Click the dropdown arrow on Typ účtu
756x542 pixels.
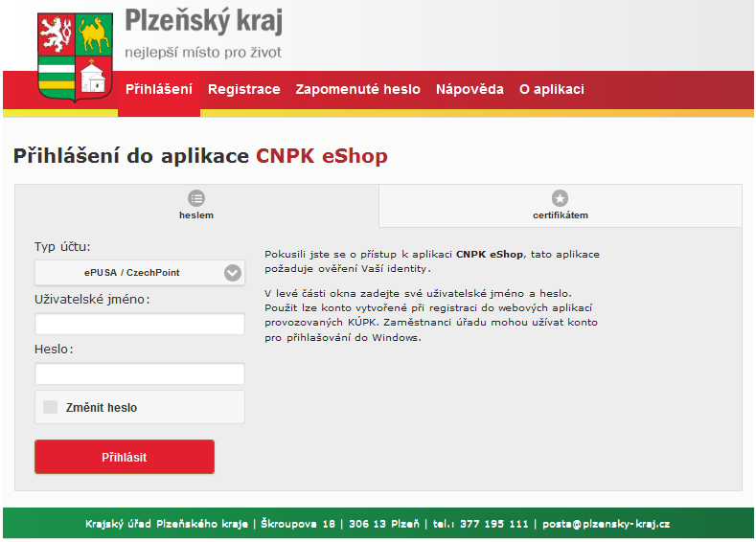[x=233, y=273]
